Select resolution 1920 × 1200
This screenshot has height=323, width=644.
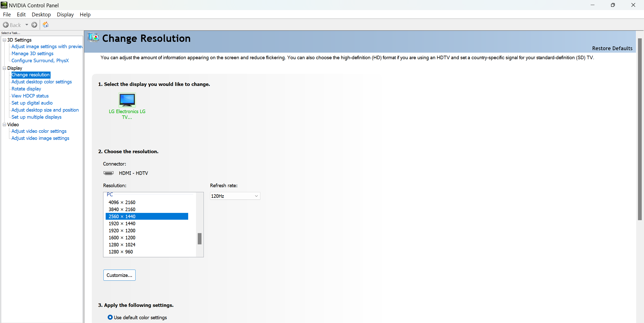pyautogui.click(x=147, y=231)
